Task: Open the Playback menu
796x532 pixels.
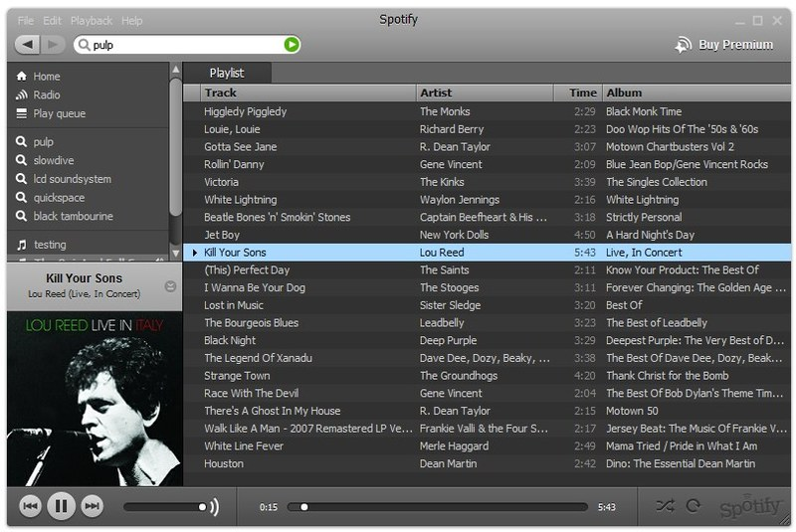Action: click(92, 21)
